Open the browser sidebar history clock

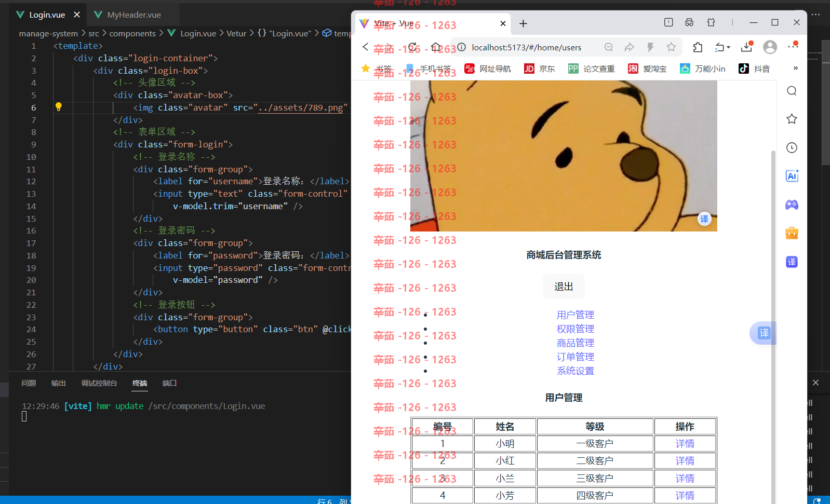(792, 147)
